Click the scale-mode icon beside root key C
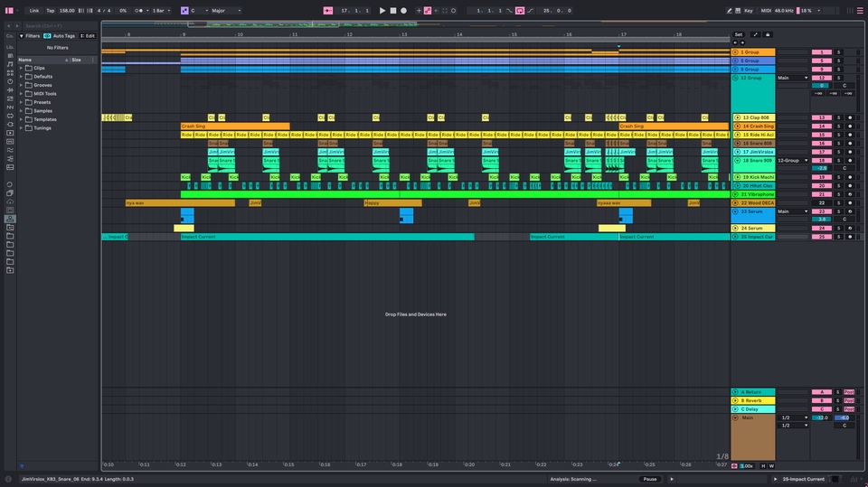Image resolution: width=868 pixels, height=487 pixels. pos(184,11)
